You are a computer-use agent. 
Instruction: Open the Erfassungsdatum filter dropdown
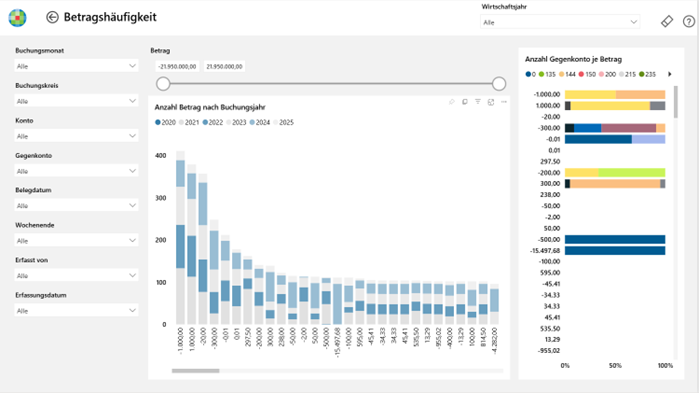pos(76,311)
